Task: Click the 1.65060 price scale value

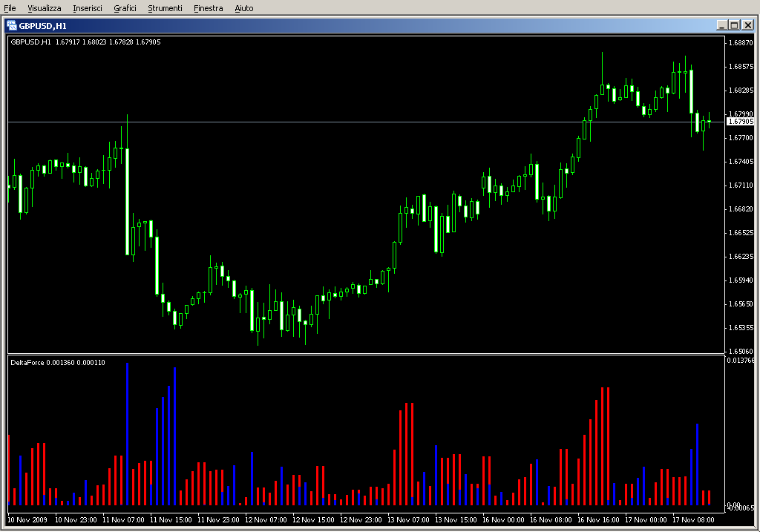Action: (x=741, y=351)
